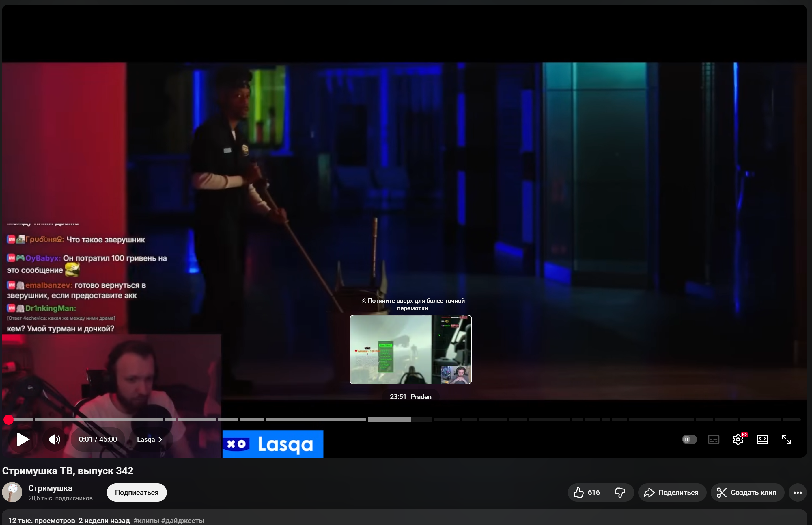Turn on subtitles
The height and width of the screenshot is (525, 812).
tap(714, 439)
